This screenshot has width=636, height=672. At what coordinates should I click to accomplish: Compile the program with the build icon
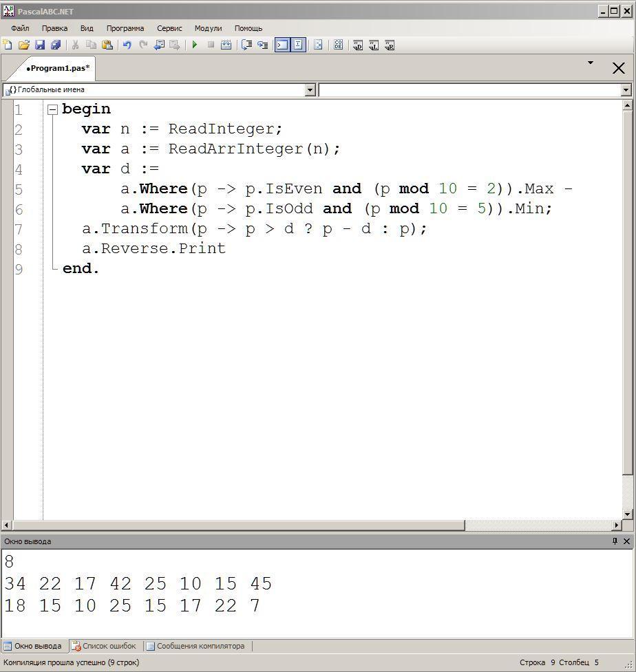click(226, 45)
